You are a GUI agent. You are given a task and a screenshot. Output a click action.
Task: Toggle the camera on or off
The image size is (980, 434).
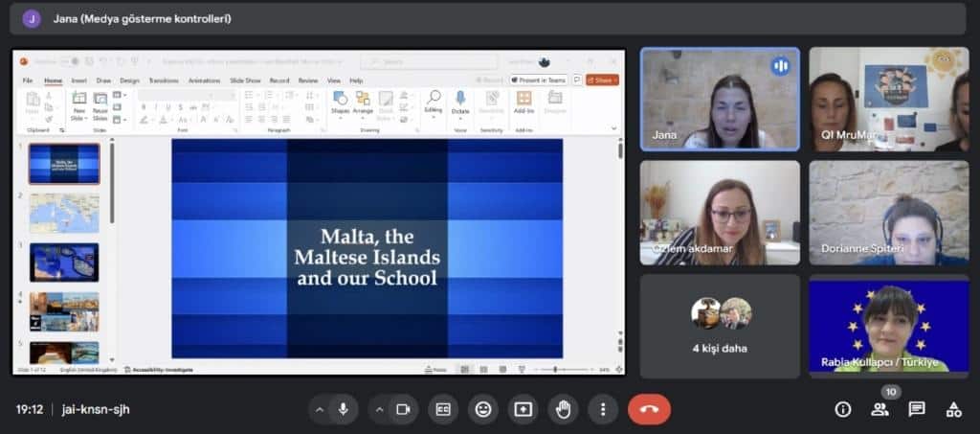(x=403, y=409)
